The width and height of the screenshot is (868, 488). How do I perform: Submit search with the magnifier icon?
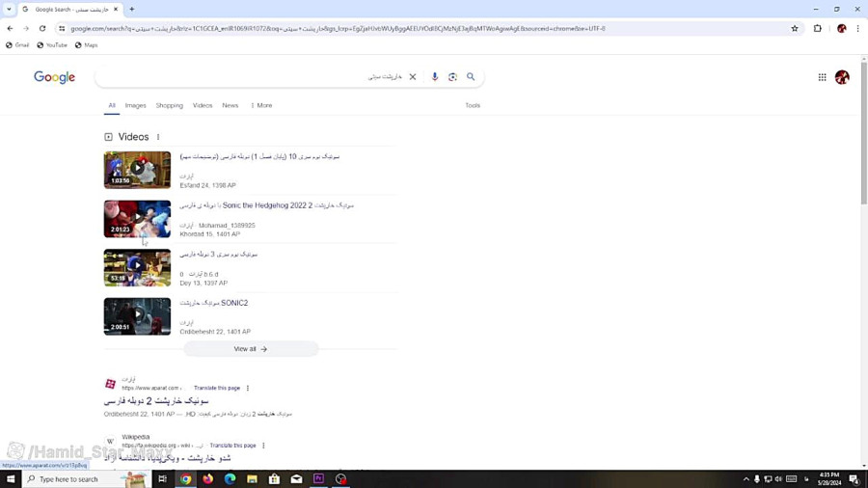click(x=471, y=77)
